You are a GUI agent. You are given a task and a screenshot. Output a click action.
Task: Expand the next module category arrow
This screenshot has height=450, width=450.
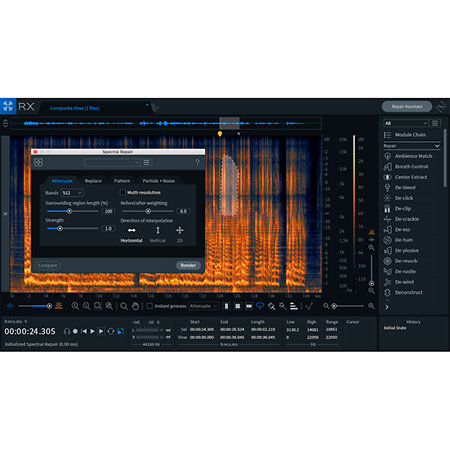387,307
